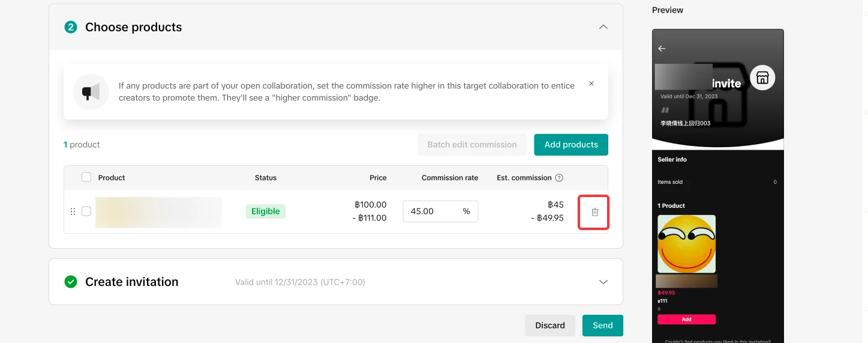Click the Add products button
The width and height of the screenshot is (868, 343).
point(570,145)
